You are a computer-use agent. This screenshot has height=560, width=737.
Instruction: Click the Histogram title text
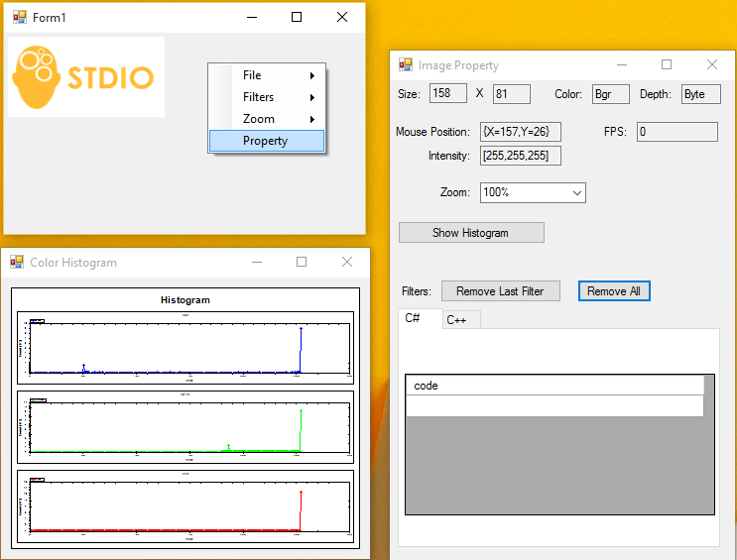[185, 299]
